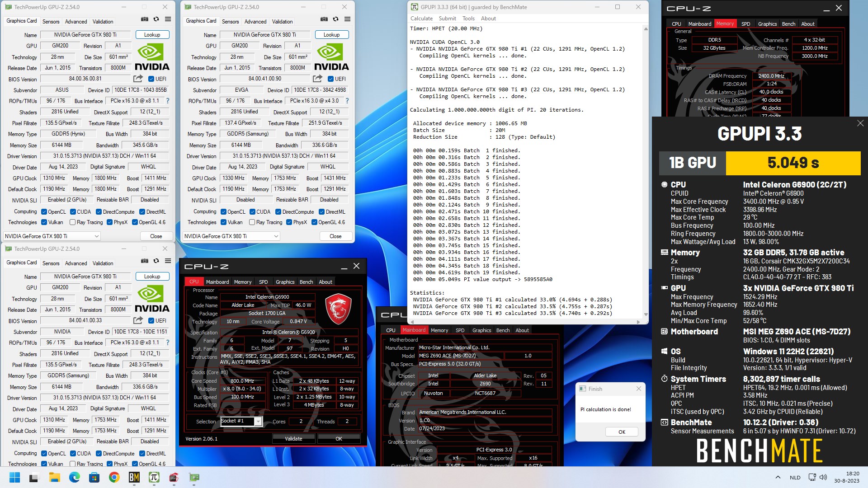Viewport: 868px width, 488px height.
Task: Expand hidden system tray icons chevron
Action: (x=778, y=477)
